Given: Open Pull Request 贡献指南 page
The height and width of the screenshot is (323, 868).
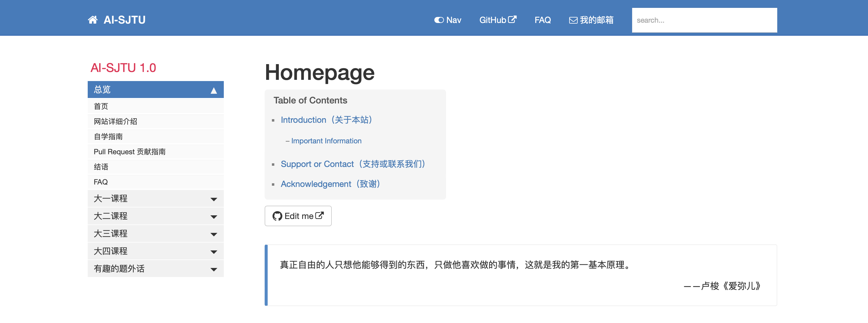Looking at the screenshot, I should tap(129, 152).
